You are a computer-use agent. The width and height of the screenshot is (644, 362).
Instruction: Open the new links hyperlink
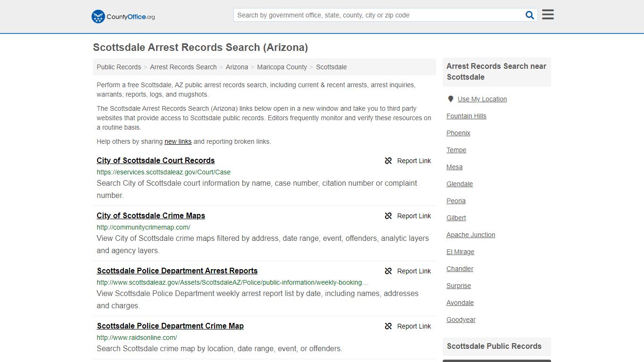pyautogui.click(x=178, y=141)
